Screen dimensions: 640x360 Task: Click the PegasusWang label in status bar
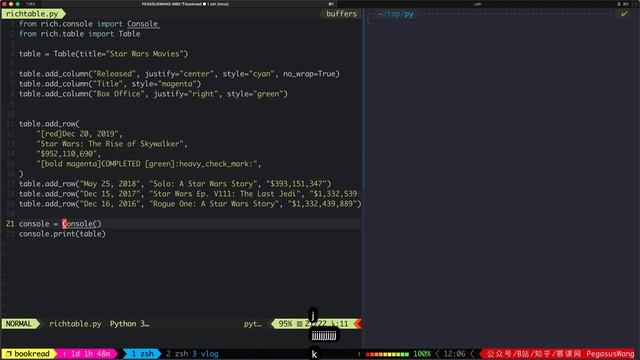(610, 354)
